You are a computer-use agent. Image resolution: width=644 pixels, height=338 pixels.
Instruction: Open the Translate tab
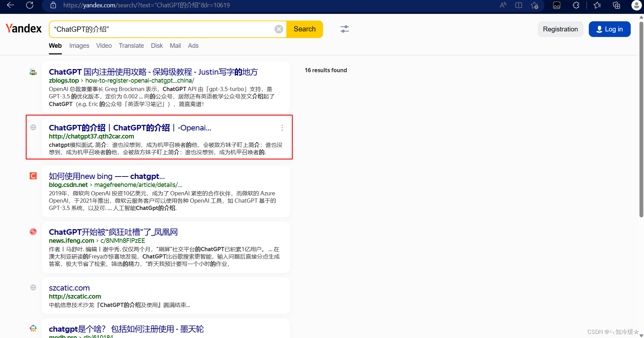click(x=131, y=46)
